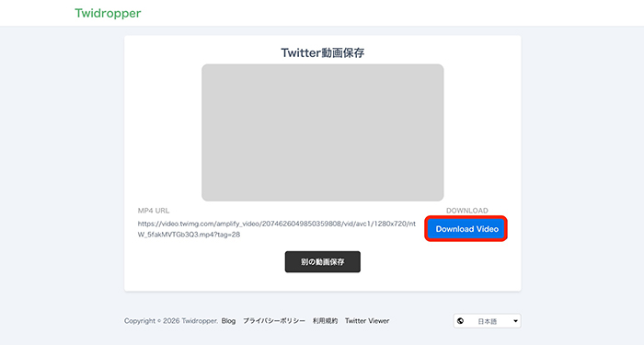
Task: Click the DOWNLOAD label above the button
Action: [x=467, y=211]
